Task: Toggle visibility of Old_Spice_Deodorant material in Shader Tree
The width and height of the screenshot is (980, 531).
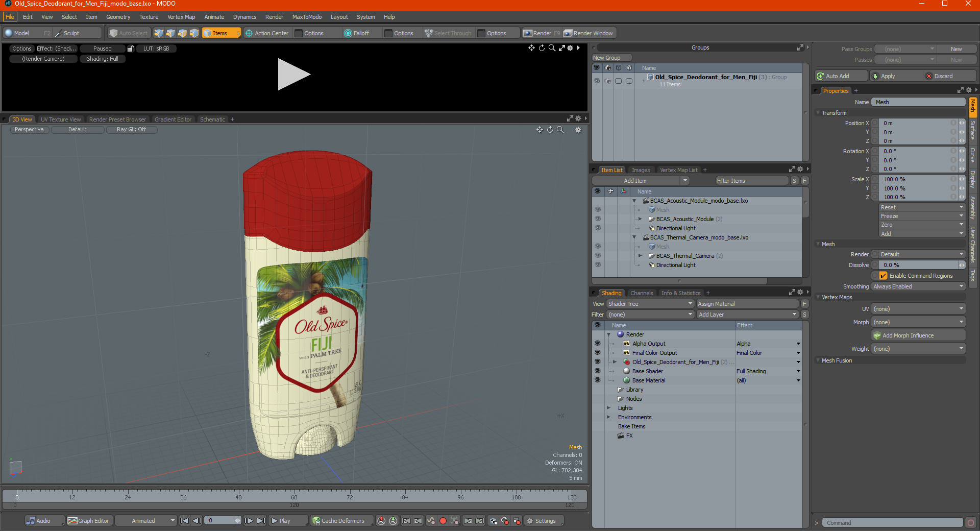Action: (x=597, y=362)
